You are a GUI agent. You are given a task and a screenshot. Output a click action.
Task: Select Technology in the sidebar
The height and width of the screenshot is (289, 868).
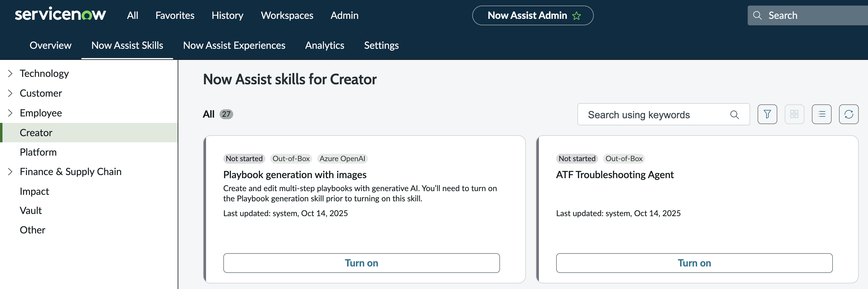tap(44, 73)
